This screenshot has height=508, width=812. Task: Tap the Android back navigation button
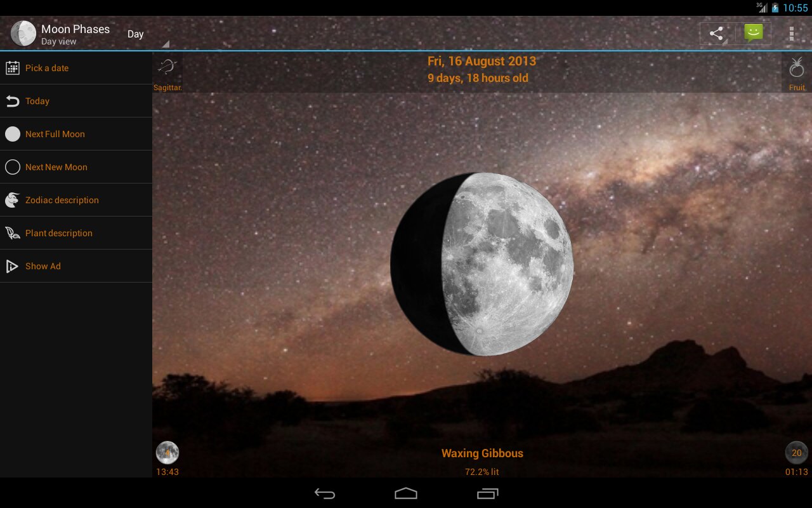point(325,493)
